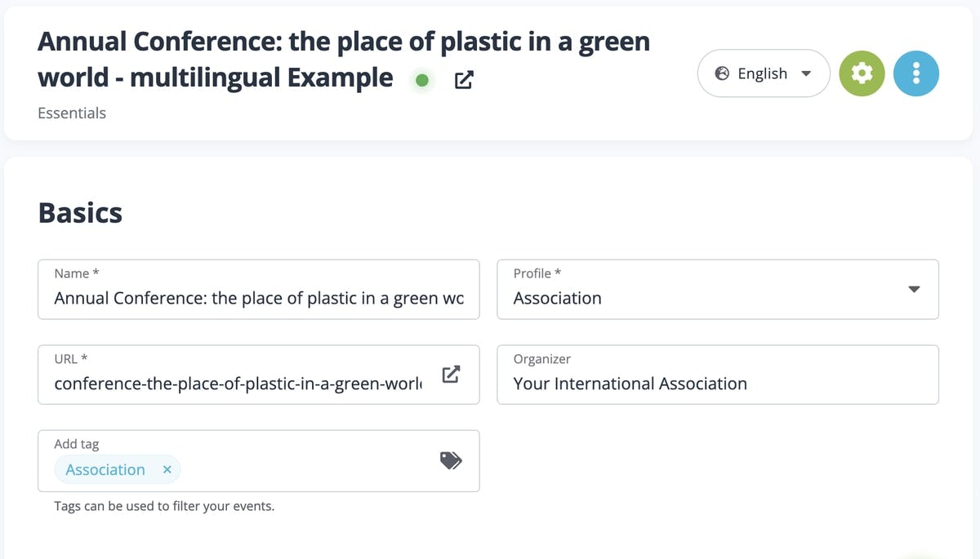Open the English language dropdown
This screenshot has width=980, height=559.
point(763,74)
